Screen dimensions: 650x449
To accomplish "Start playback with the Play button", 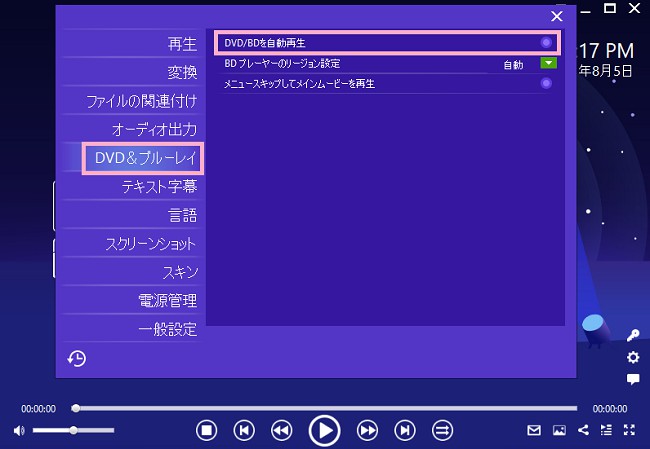I will [324, 431].
